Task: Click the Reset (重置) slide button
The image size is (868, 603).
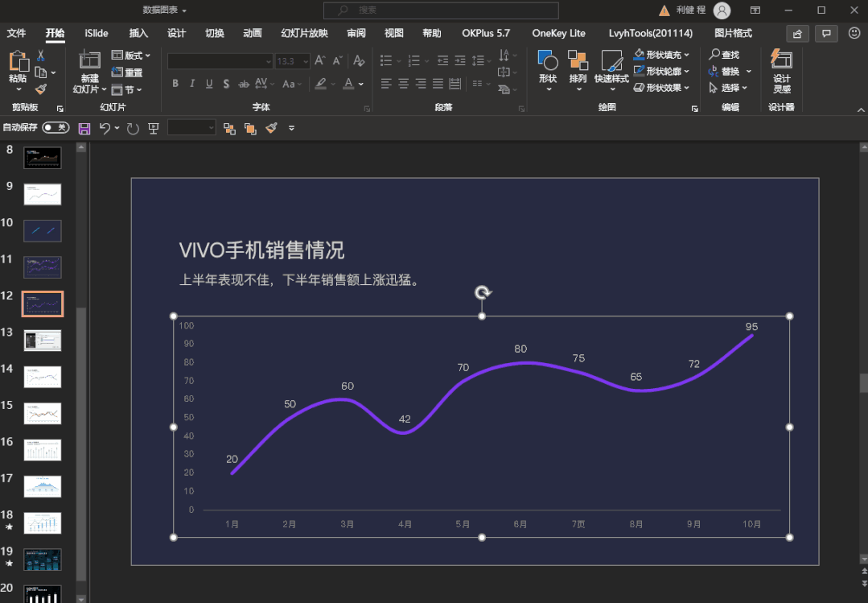Action: pos(127,72)
